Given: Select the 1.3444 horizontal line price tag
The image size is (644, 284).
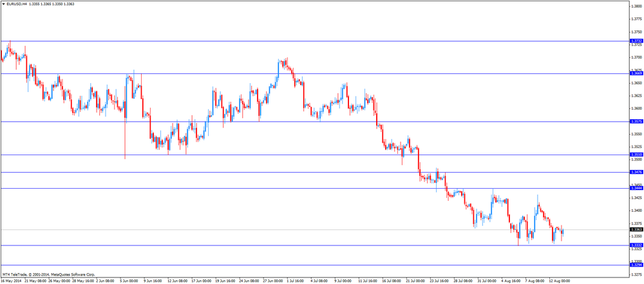Looking at the screenshot, I should [636, 188].
